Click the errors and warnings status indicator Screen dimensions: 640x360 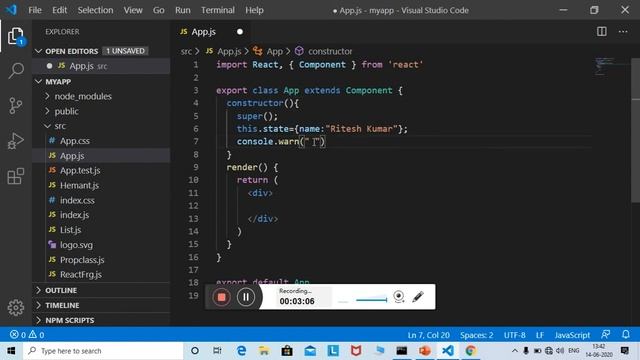click(27, 335)
